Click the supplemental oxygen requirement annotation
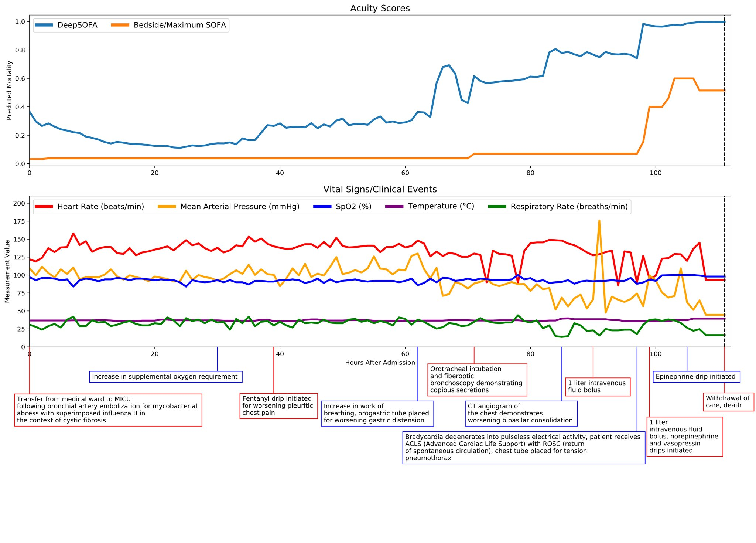The height and width of the screenshot is (543, 756). click(x=165, y=377)
